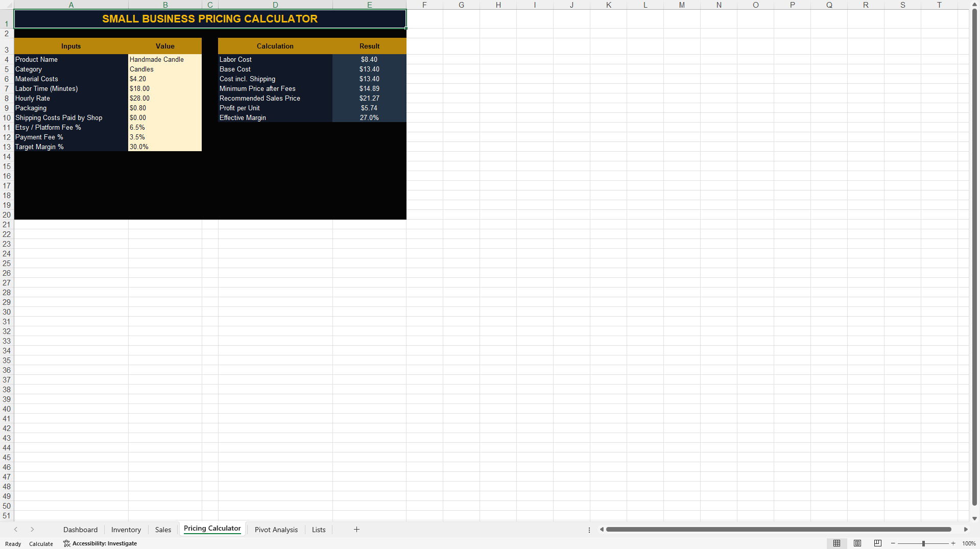Select row 51 header

[x=7, y=516]
